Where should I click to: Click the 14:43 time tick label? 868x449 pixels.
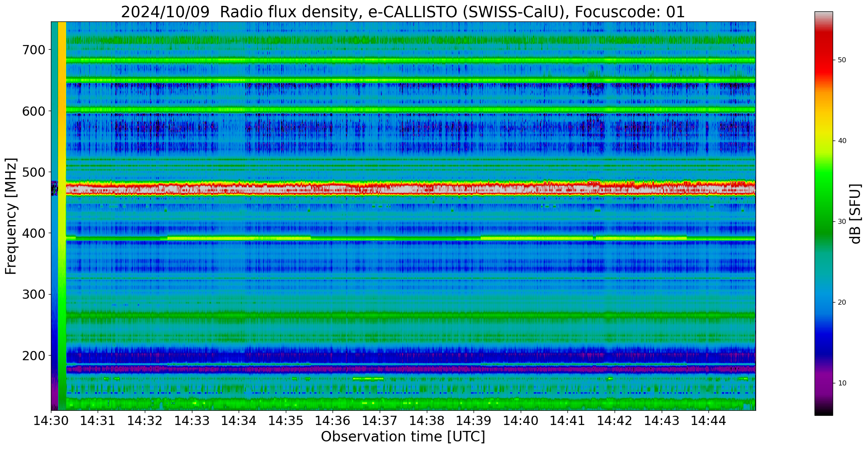pos(662,420)
